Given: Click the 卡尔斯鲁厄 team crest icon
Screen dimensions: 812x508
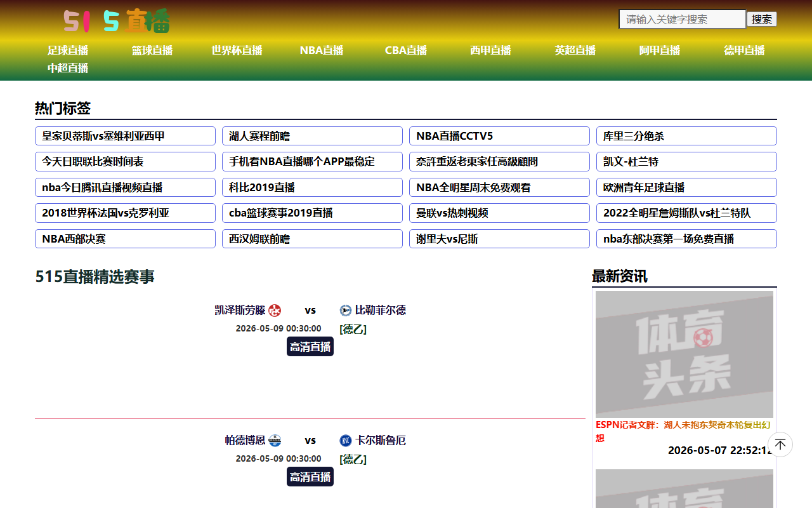Looking at the screenshot, I should point(346,441).
